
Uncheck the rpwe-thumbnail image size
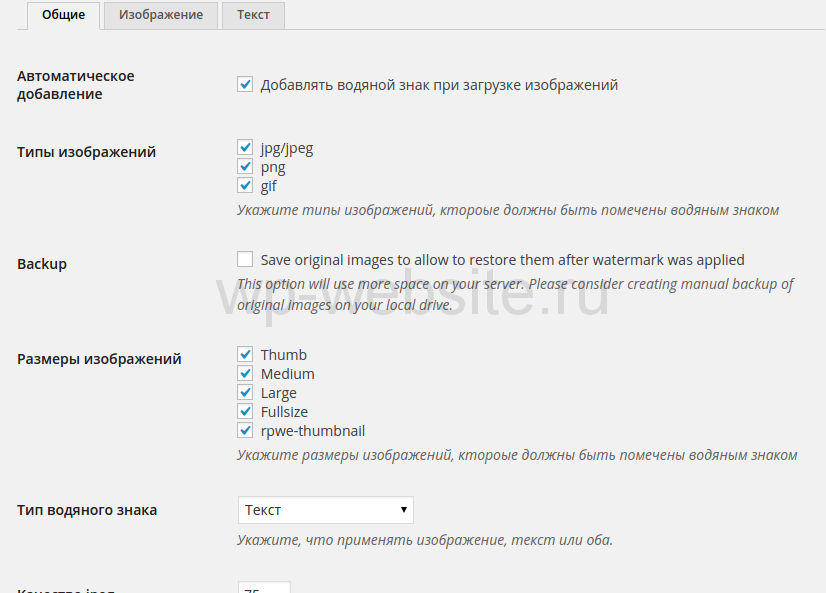[x=245, y=431]
